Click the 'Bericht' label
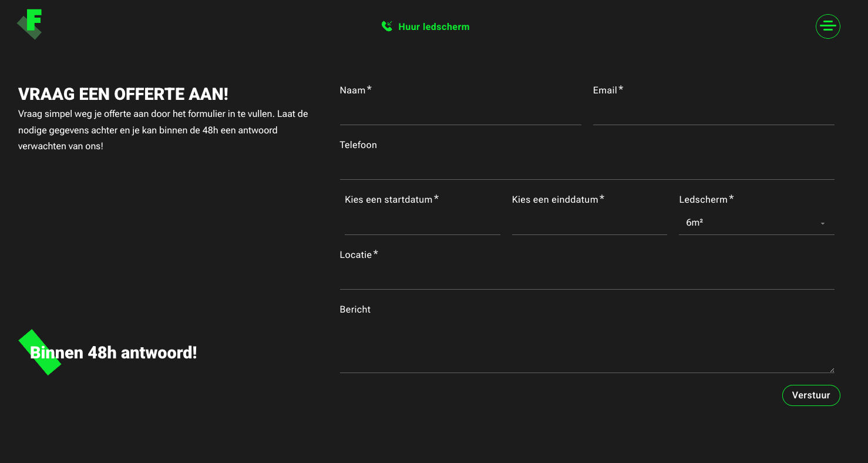This screenshot has width=868, height=463. (x=355, y=309)
